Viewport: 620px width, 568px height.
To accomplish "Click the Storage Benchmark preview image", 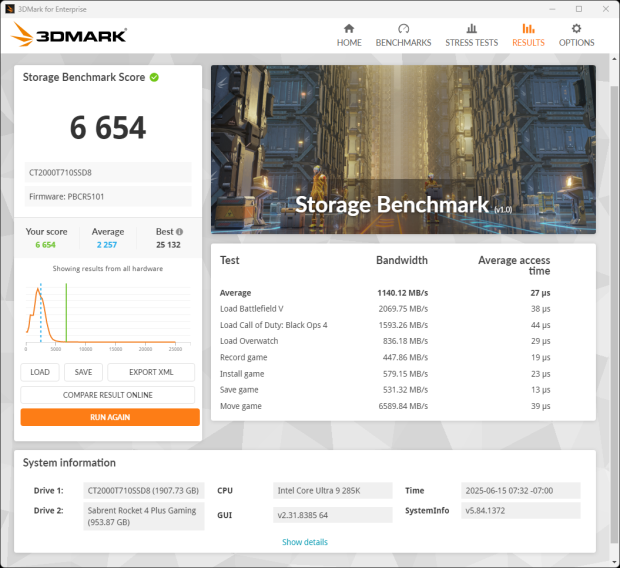I will tap(403, 150).
